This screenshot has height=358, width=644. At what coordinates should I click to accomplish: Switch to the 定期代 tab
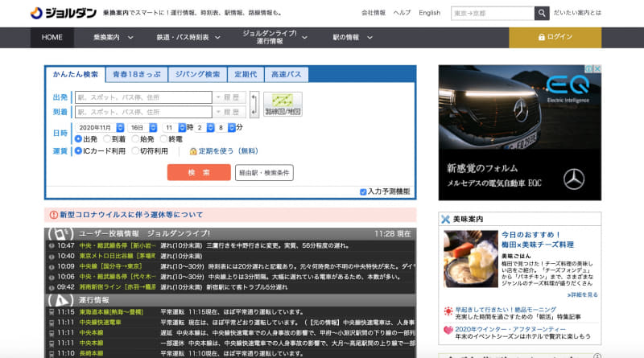click(x=246, y=74)
